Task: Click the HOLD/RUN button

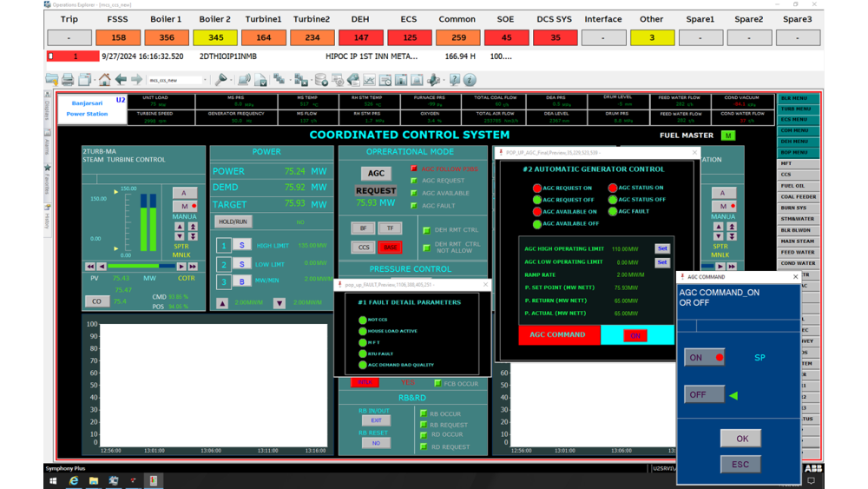Action: tap(233, 222)
